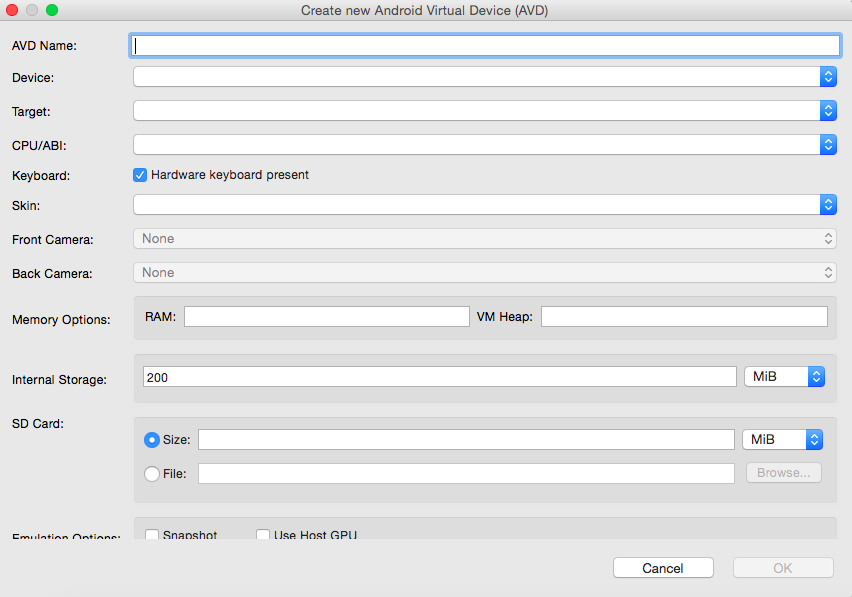This screenshot has width=852, height=597.
Task: Click the Browse... button
Action: (784, 473)
